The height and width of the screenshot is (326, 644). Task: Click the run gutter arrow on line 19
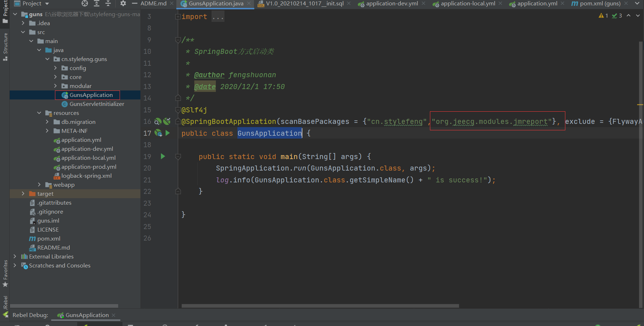tap(163, 156)
